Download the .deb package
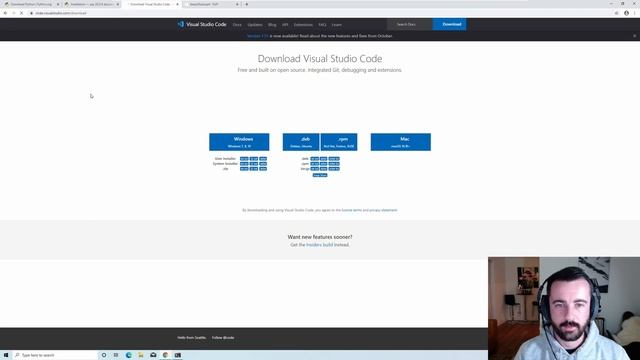The height and width of the screenshot is (360, 640). tap(301, 142)
